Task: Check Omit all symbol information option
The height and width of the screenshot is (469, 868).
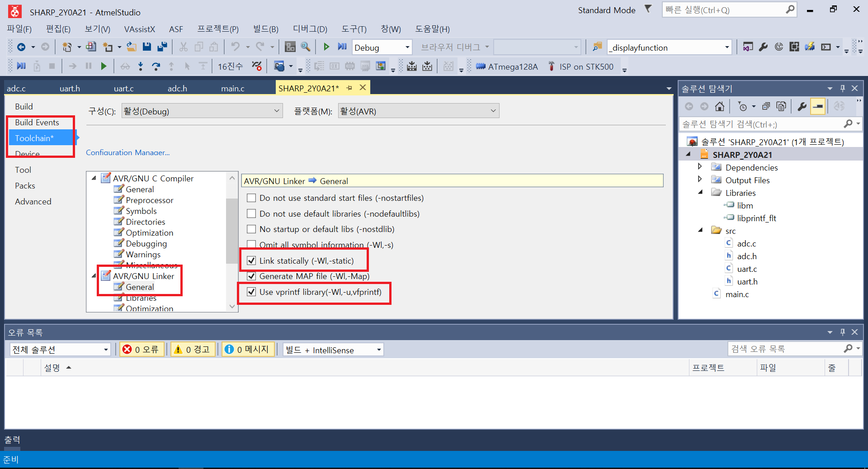Action: point(251,245)
